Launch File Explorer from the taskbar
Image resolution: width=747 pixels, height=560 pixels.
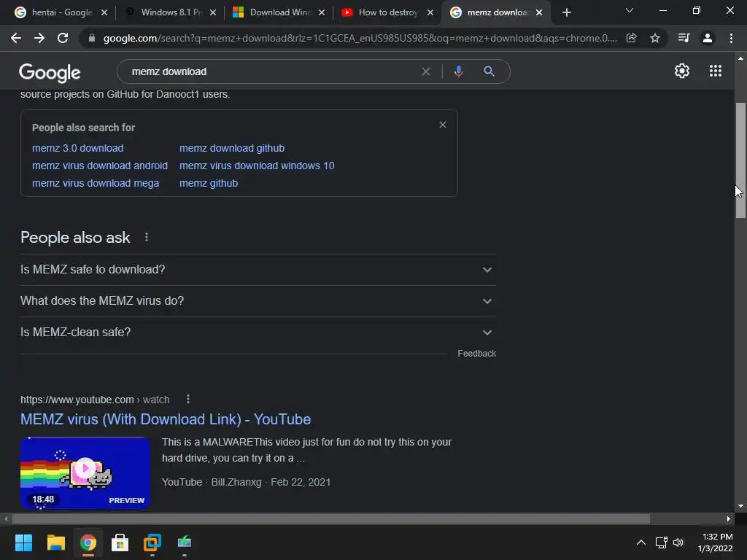(x=55, y=542)
